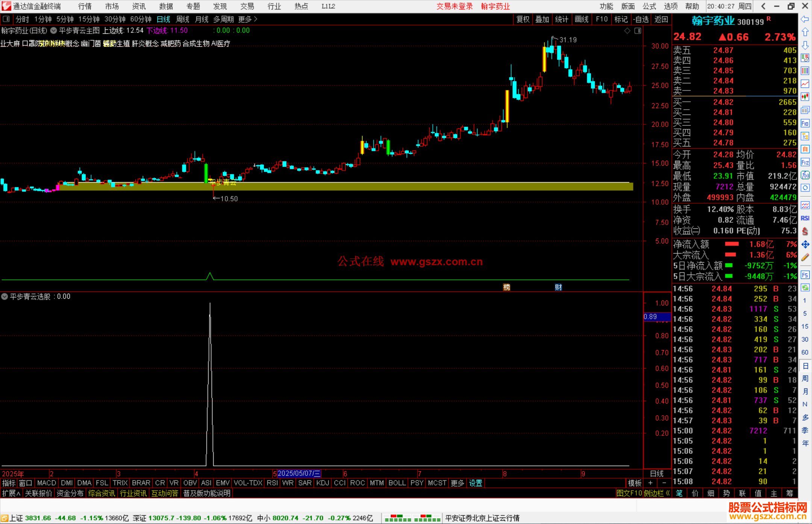Switch to 1-minute period in right sidebar
Image resolution: width=812 pixels, height=524 pixels.
[804, 301]
